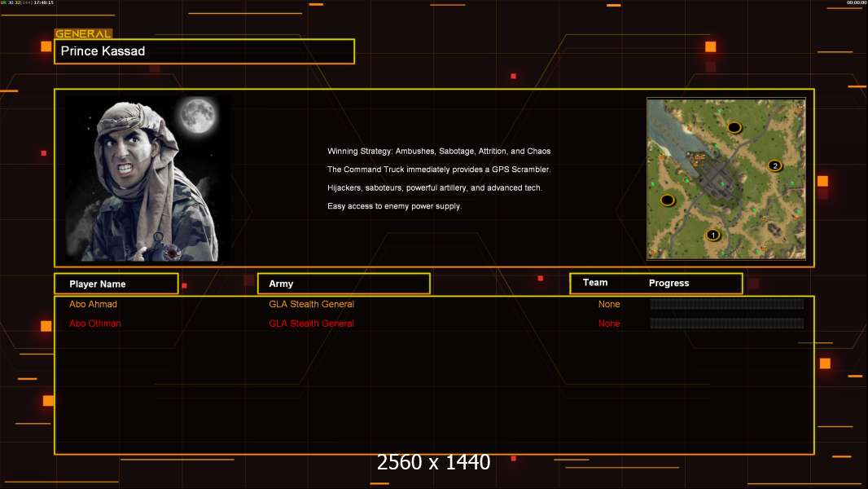Click Abo Ahmad's team value None
This screenshot has width=868, height=489.
pos(609,304)
